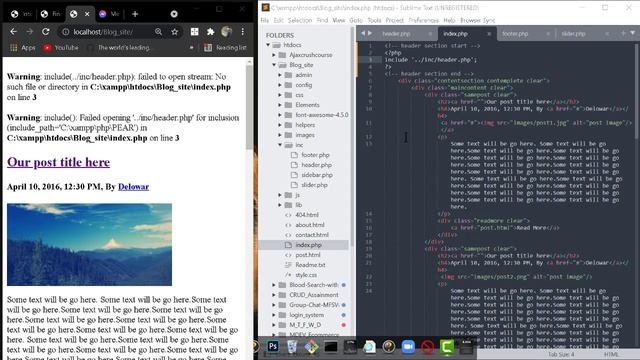Viewport: 640px width, 360px height.
Task: Open footer.php in the sidebar
Action: click(315, 155)
